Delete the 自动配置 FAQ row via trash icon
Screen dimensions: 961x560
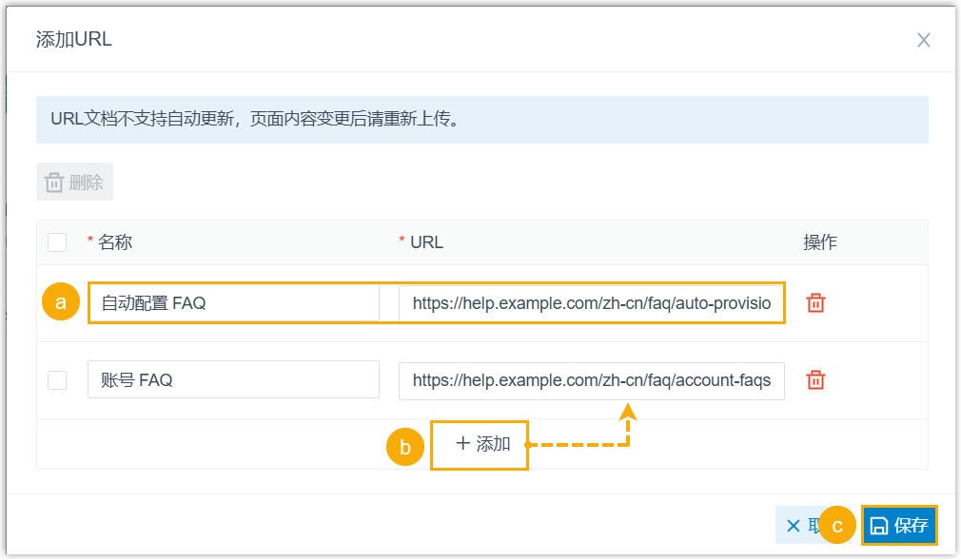[815, 303]
